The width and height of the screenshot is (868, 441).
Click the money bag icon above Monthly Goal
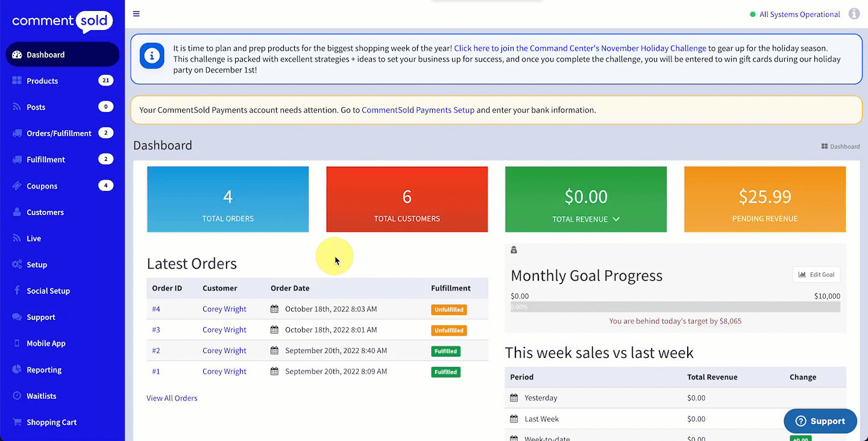514,250
